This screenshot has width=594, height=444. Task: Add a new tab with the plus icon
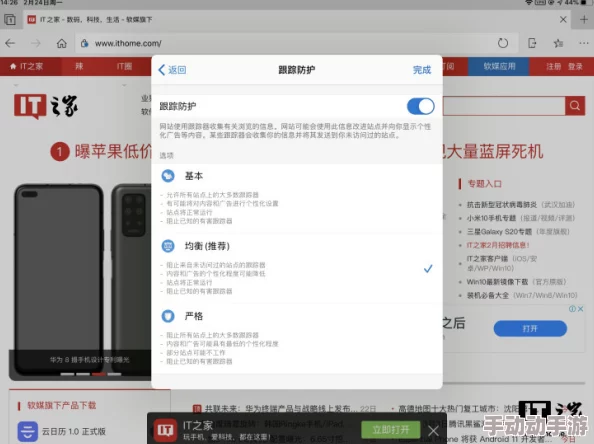(x=584, y=19)
